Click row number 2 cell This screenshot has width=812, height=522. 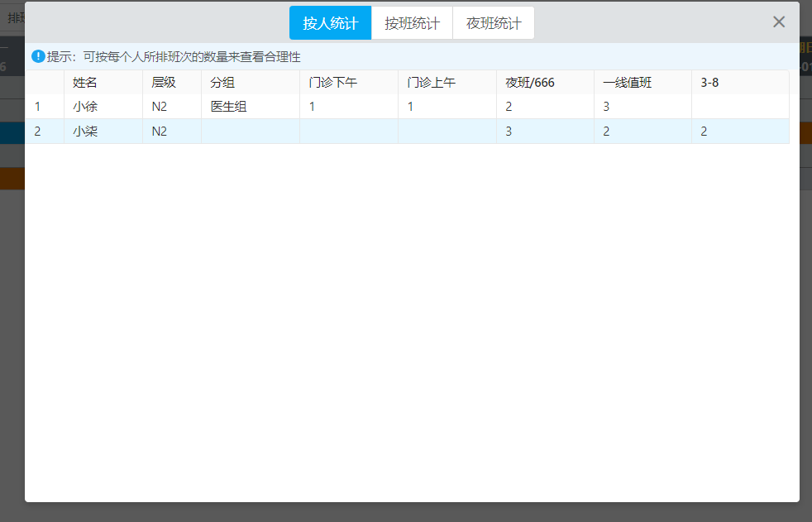(45, 131)
